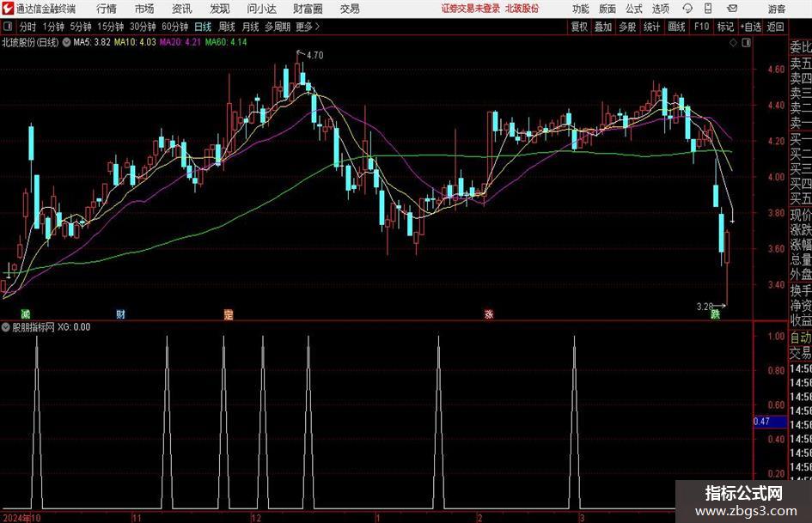
Task: Switch to 分时 chart period
Action: click(27, 27)
